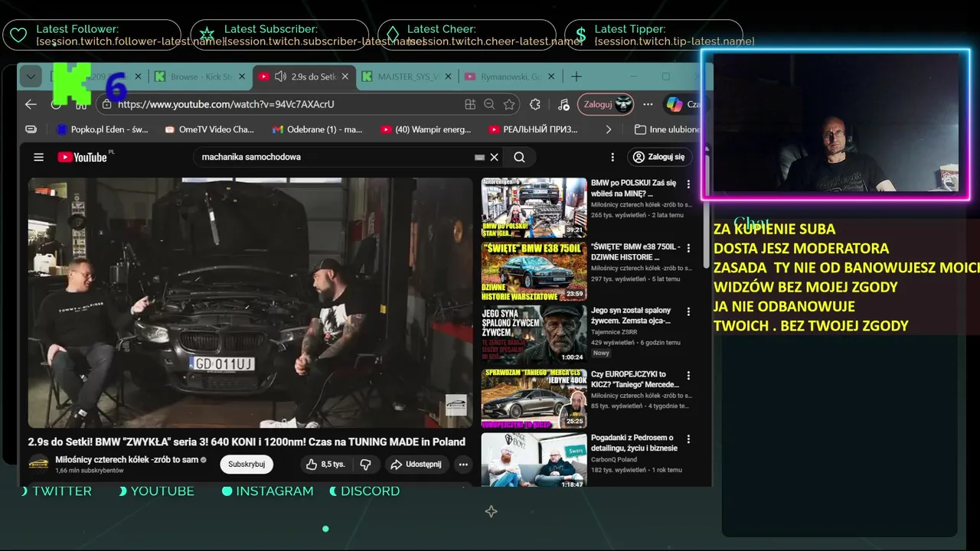The height and width of the screenshot is (551, 980).
Task: Open the browser three-dot settings menu
Action: [x=648, y=104]
